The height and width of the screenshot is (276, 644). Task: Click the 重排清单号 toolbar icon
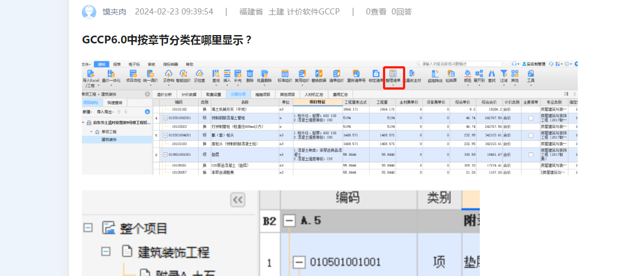click(x=356, y=73)
